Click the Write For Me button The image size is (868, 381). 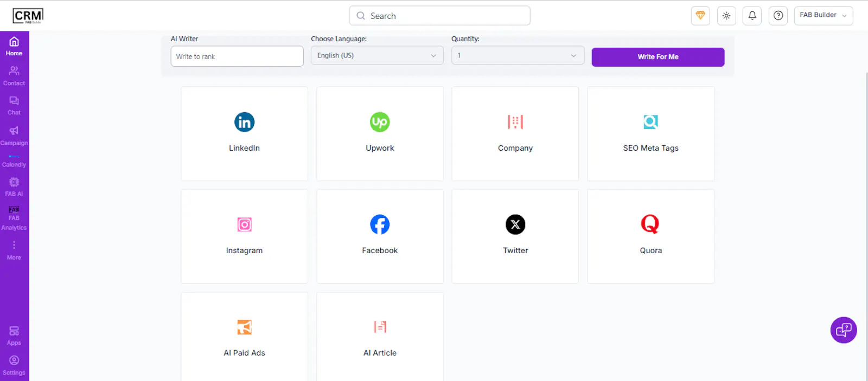coord(658,57)
